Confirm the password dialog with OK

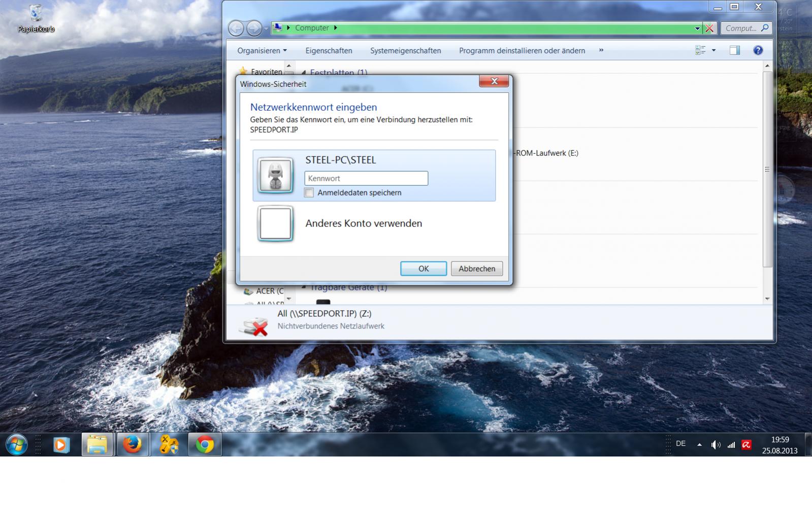[x=424, y=269]
